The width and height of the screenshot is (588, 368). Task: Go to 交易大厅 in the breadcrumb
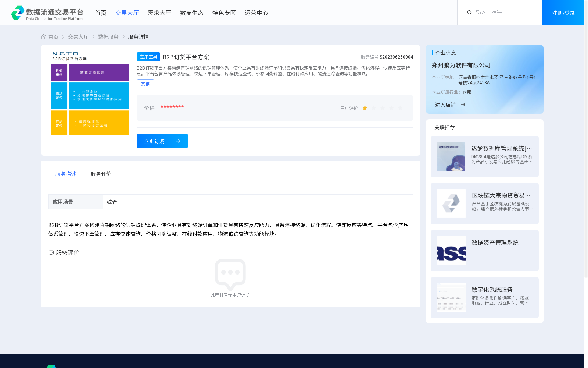[x=78, y=37]
